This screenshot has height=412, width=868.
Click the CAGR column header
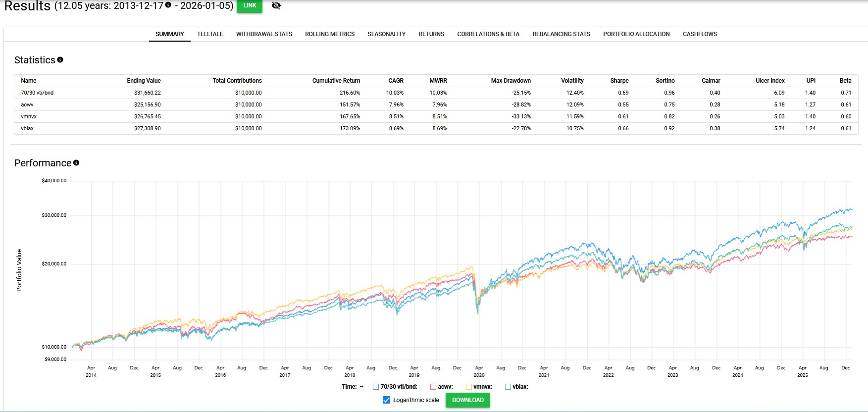396,81
